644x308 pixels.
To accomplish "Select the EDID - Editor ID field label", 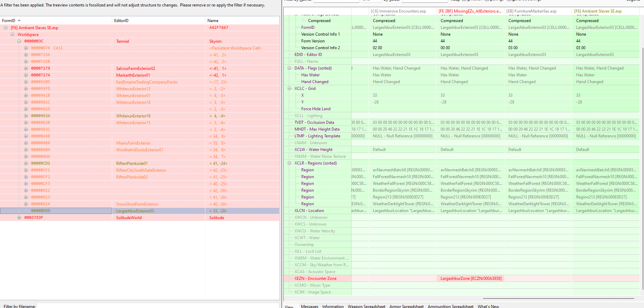I will click(x=308, y=55).
